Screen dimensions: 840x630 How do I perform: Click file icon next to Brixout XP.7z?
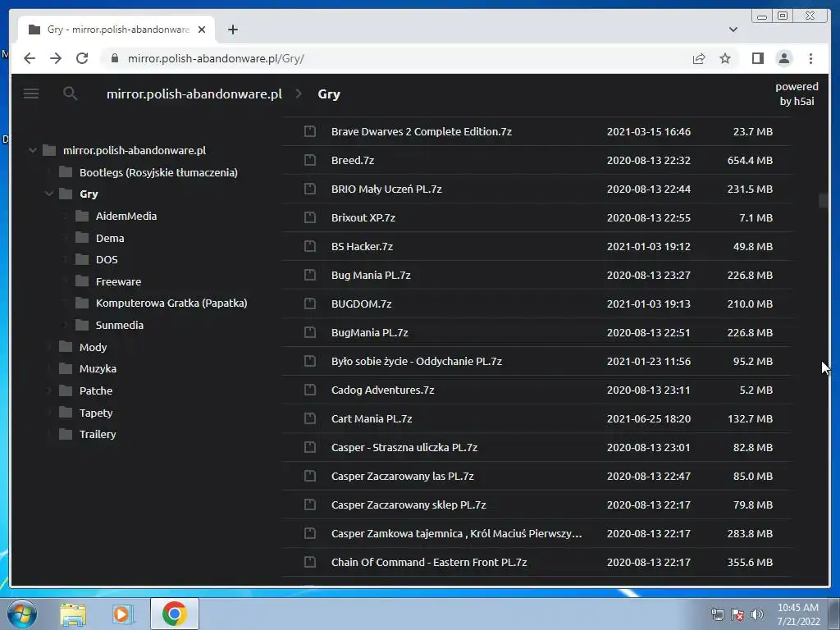coord(309,217)
